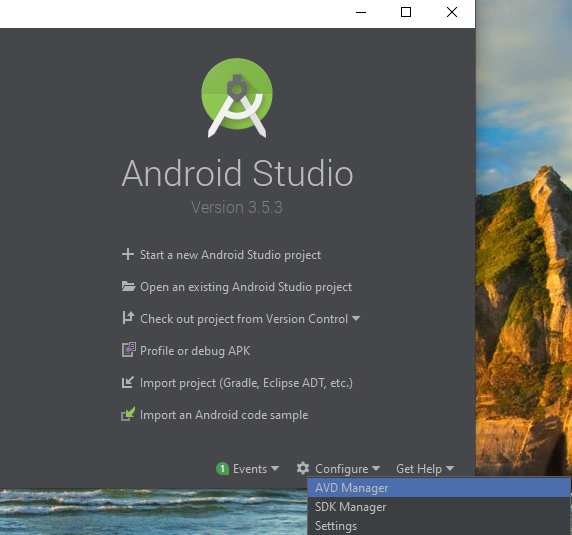Click the plus icon for new project
The height and width of the screenshot is (535, 572).
pos(128,254)
